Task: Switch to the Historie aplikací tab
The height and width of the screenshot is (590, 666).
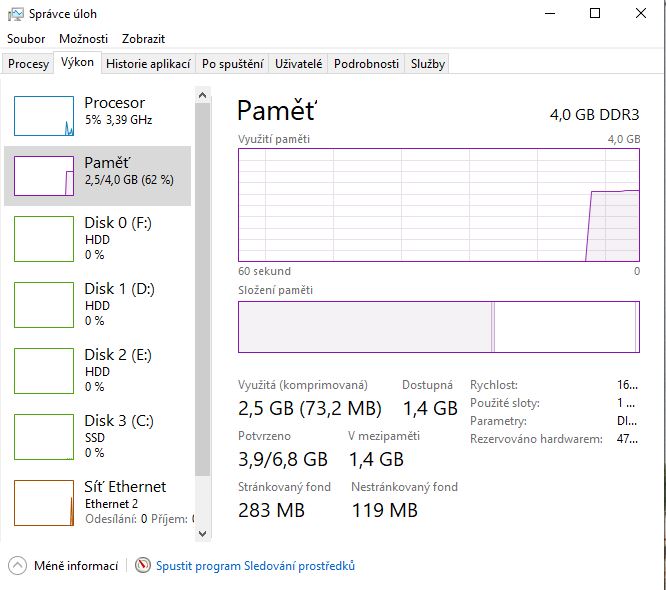Action: [148, 64]
